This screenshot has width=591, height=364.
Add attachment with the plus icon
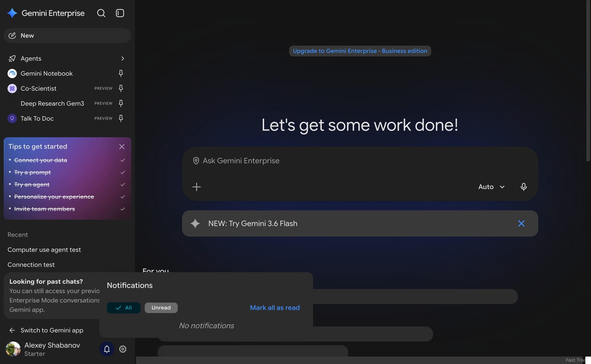197,187
